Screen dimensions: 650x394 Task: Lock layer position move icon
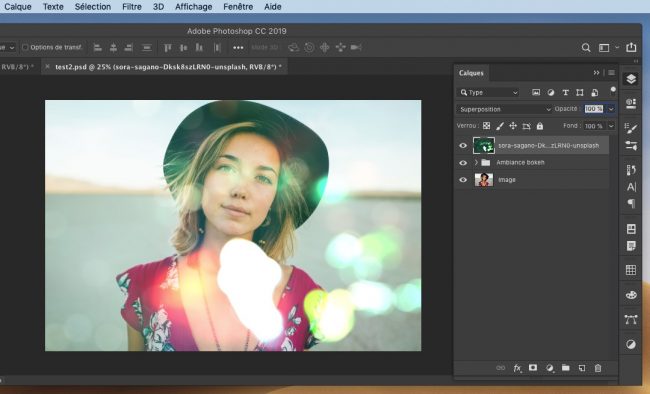(x=513, y=126)
